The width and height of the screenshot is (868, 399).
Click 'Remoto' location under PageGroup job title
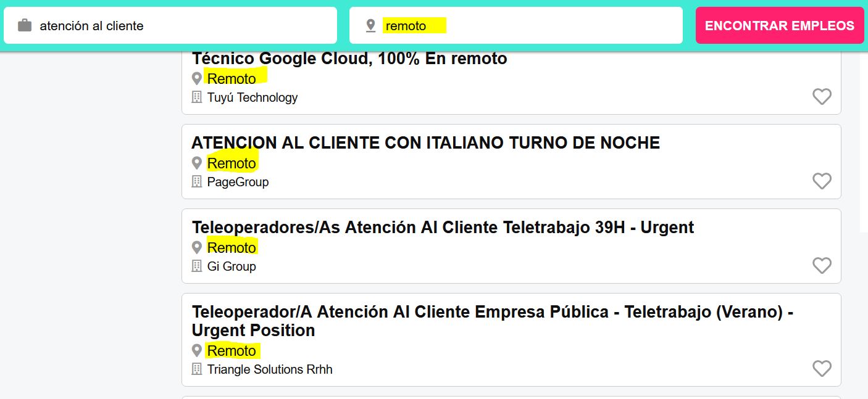coord(232,163)
